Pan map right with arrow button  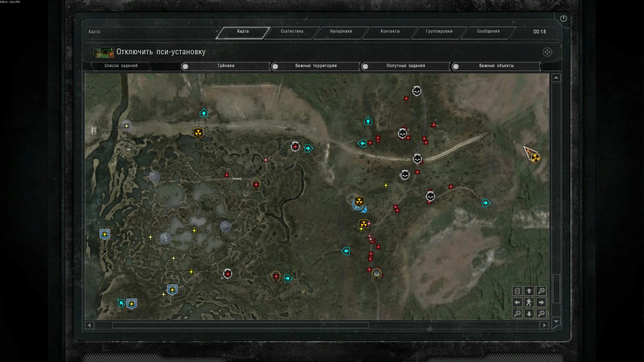point(541,302)
